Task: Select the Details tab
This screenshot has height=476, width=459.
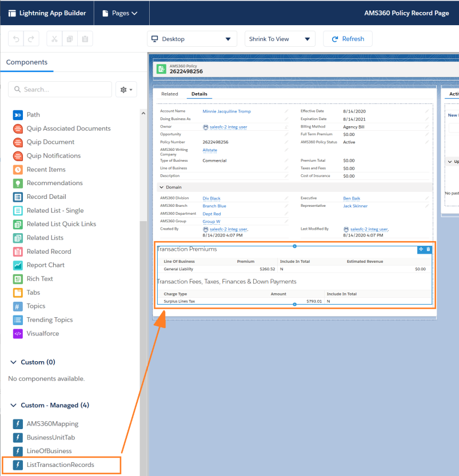Action: coord(199,94)
